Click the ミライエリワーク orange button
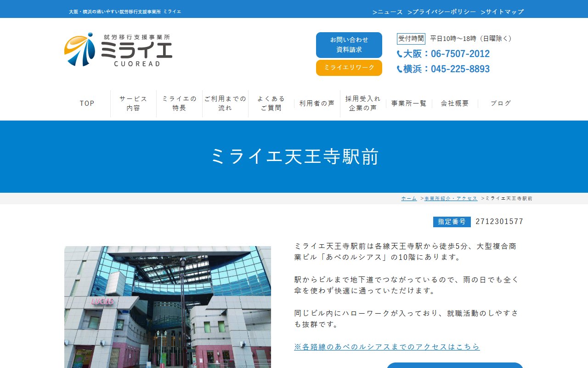This screenshot has height=368, width=588. 349,68
